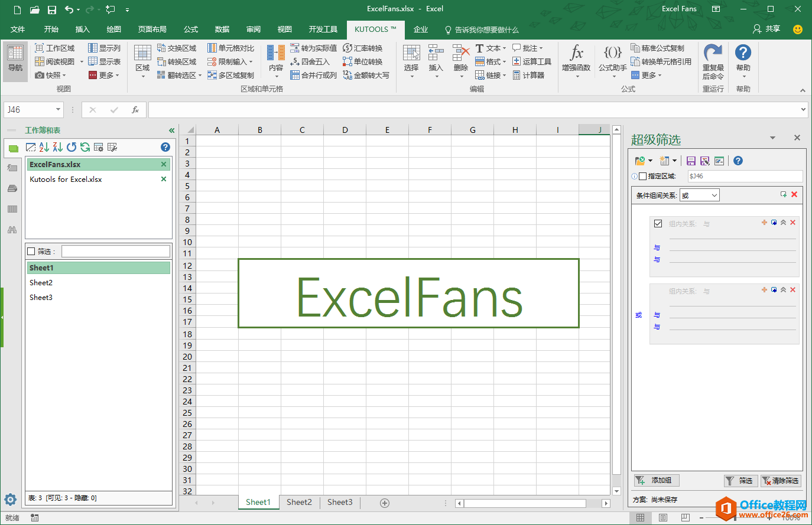Viewport: 812px width, 525px height.
Task: Close Kutools for Excel.xlsx in workbook list
Action: (164, 179)
